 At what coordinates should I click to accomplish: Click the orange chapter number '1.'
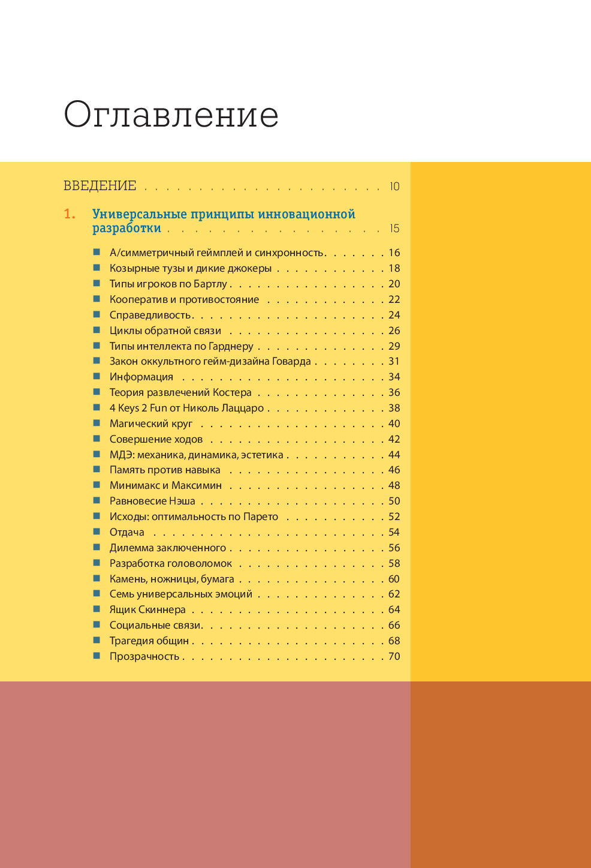(x=70, y=214)
